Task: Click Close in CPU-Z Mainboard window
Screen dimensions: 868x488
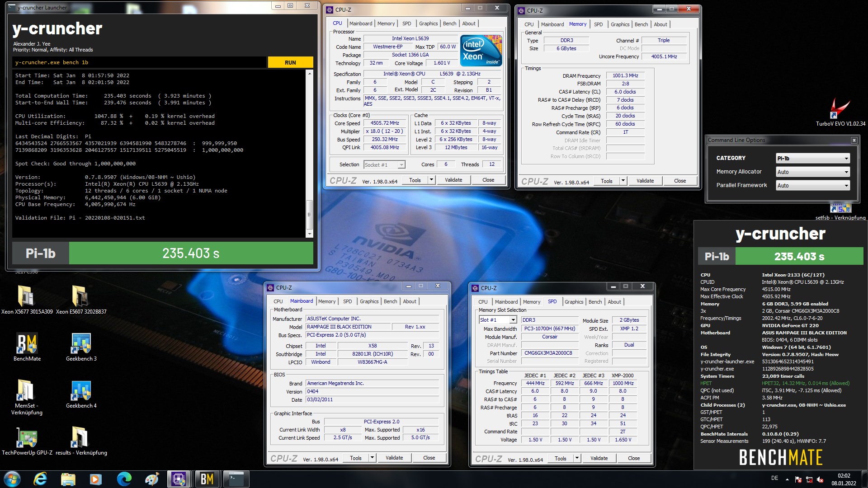Action: point(429,458)
